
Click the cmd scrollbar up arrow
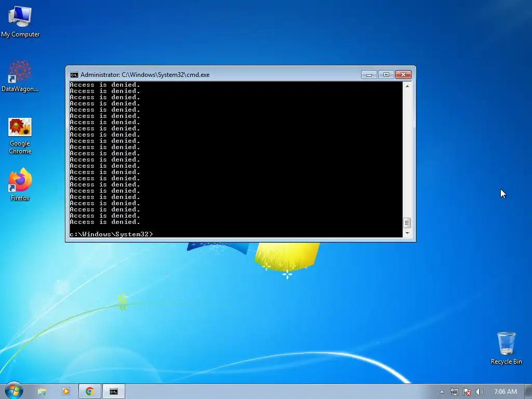click(x=407, y=86)
